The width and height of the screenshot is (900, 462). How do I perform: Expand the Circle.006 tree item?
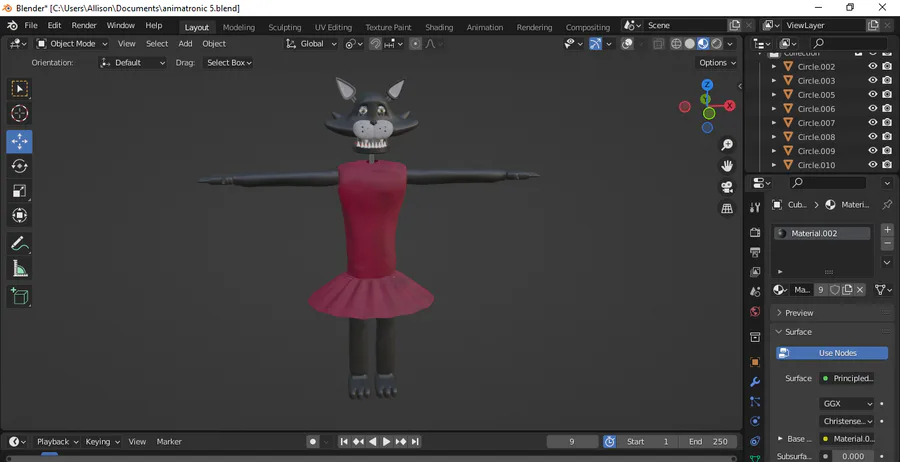pos(774,108)
